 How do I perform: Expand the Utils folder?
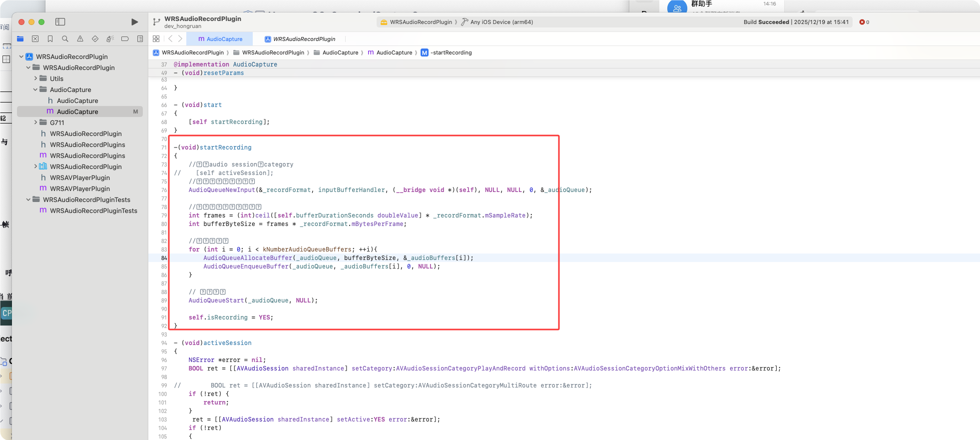[35, 78]
